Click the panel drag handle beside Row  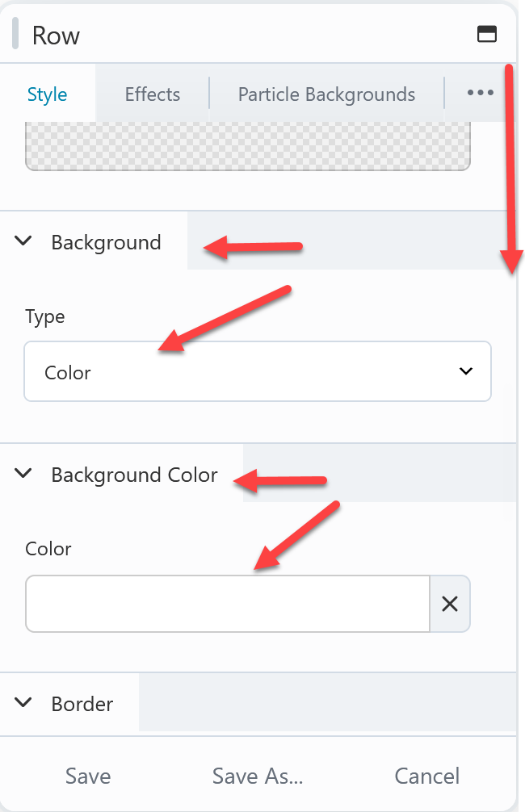(x=15, y=36)
